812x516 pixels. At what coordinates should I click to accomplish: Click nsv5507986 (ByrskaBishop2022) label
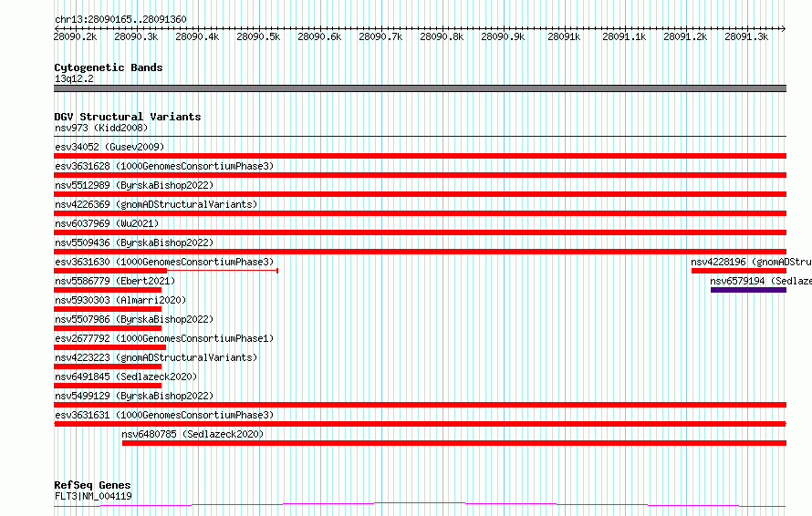[x=134, y=319]
